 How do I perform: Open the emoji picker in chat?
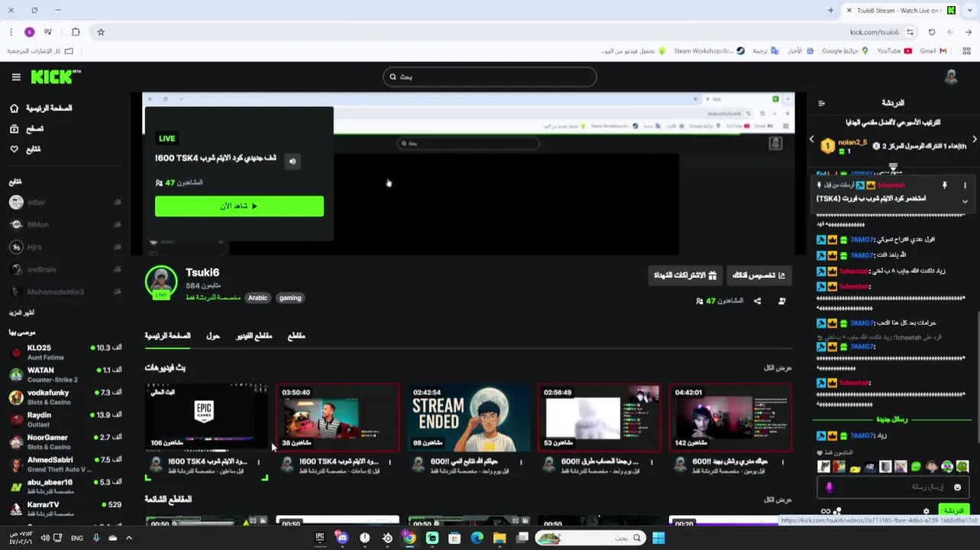point(957,487)
